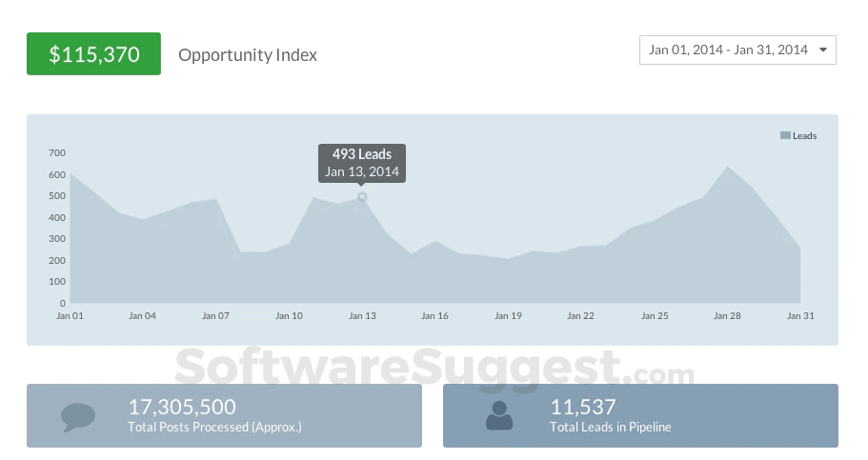The image size is (868, 460).
Task: Click the Jan 22 axis label
Action: click(x=581, y=316)
